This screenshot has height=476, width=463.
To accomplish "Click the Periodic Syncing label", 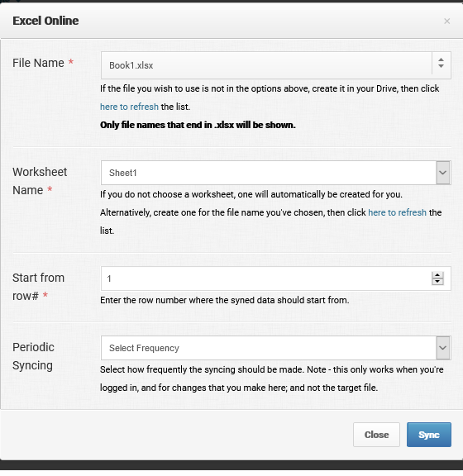I will pyautogui.click(x=33, y=356).
